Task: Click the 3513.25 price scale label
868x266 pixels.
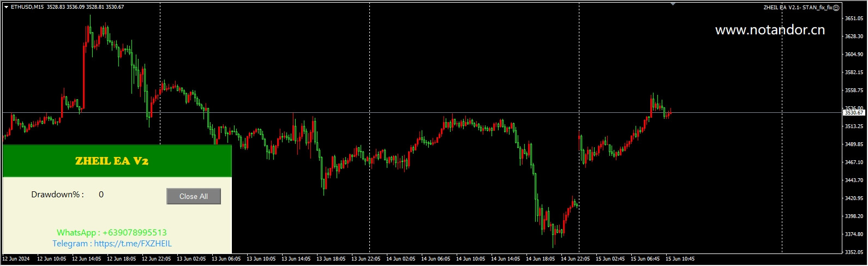Action: tap(854, 126)
